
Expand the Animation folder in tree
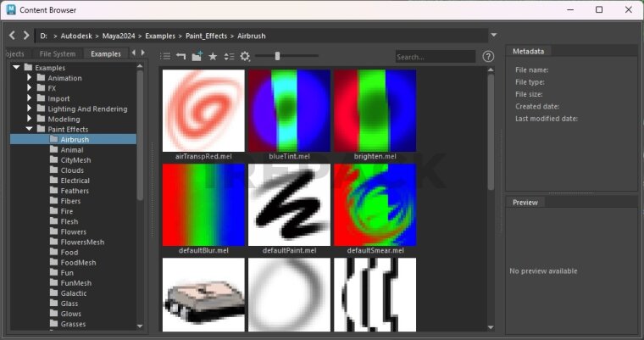point(30,78)
